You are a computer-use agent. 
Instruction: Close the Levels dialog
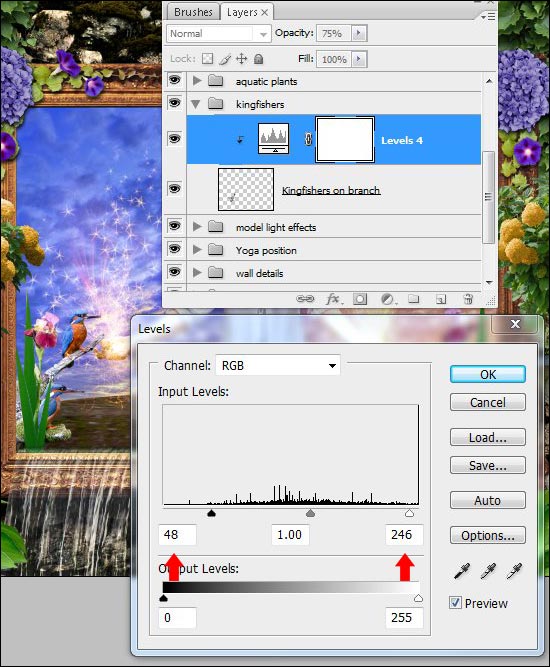(x=515, y=324)
